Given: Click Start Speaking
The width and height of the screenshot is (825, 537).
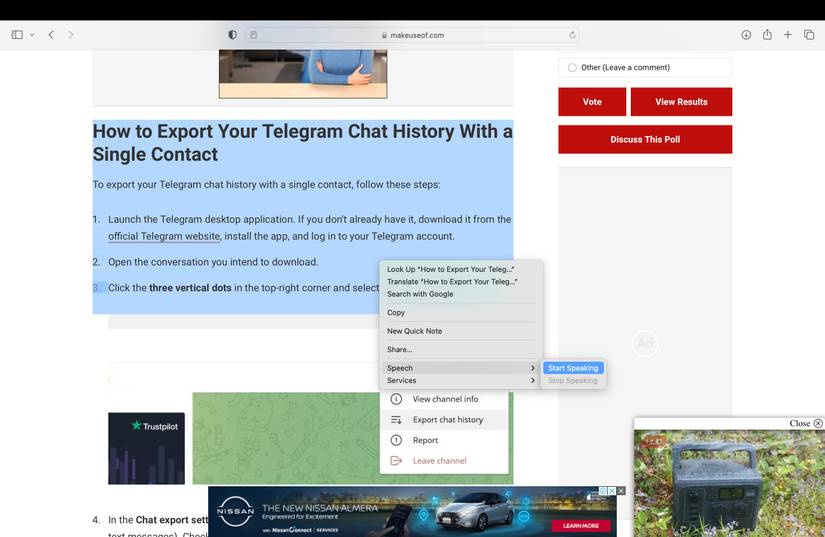Looking at the screenshot, I should 573,368.
